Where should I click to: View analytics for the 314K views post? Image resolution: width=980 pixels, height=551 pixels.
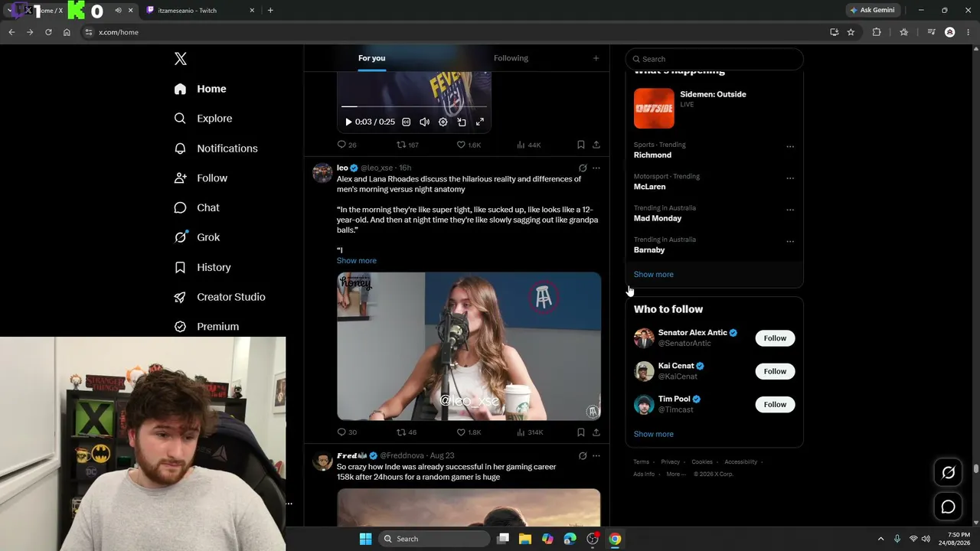coord(530,432)
